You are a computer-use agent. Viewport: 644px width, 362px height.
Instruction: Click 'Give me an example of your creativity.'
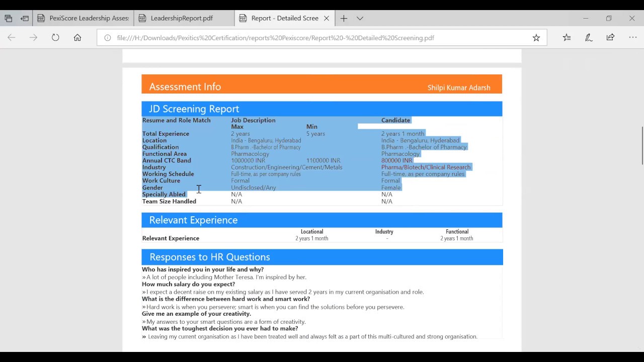click(197, 314)
